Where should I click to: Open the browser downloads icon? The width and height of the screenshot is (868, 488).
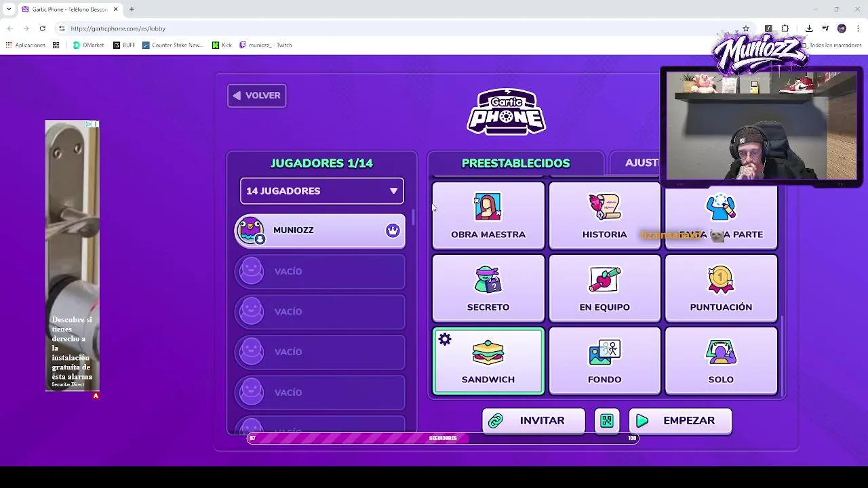click(x=809, y=28)
